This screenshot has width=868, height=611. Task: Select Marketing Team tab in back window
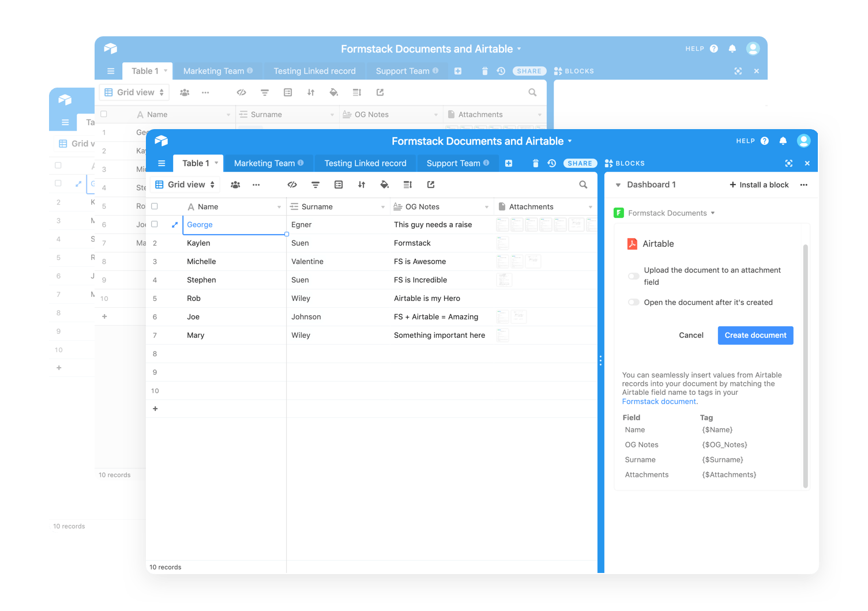(218, 71)
